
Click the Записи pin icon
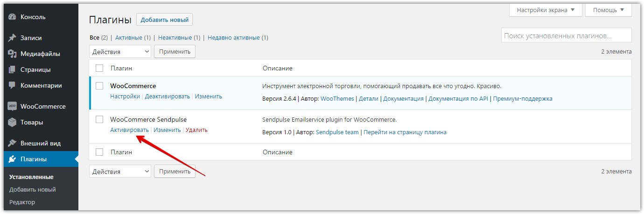tap(13, 38)
